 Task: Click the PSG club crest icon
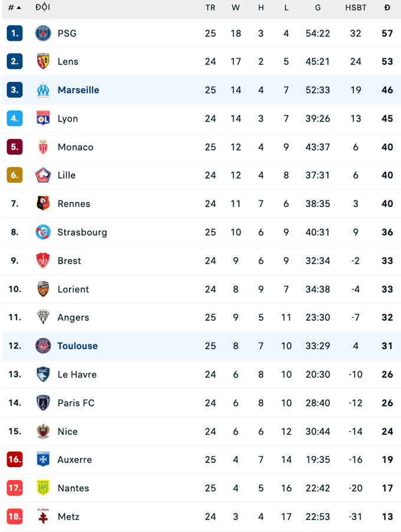click(x=43, y=33)
